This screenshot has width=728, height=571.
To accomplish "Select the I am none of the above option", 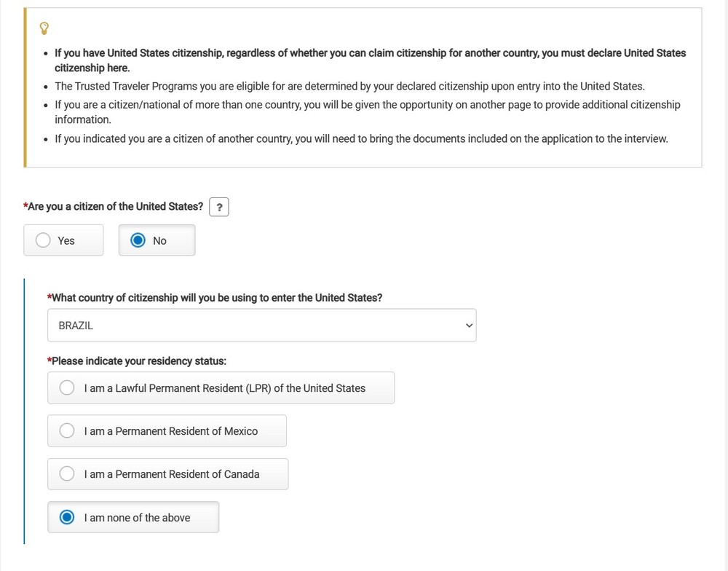I will [x=68, y=518].
